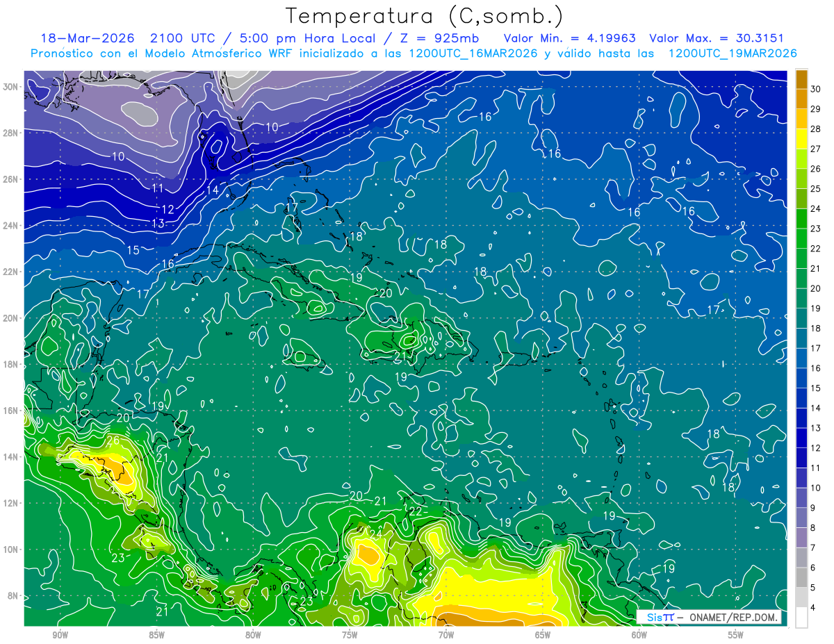This screenshot has height=644, width=834.
Task: Click the "26" contour label on the map
Action: click(x=114, y=440)
